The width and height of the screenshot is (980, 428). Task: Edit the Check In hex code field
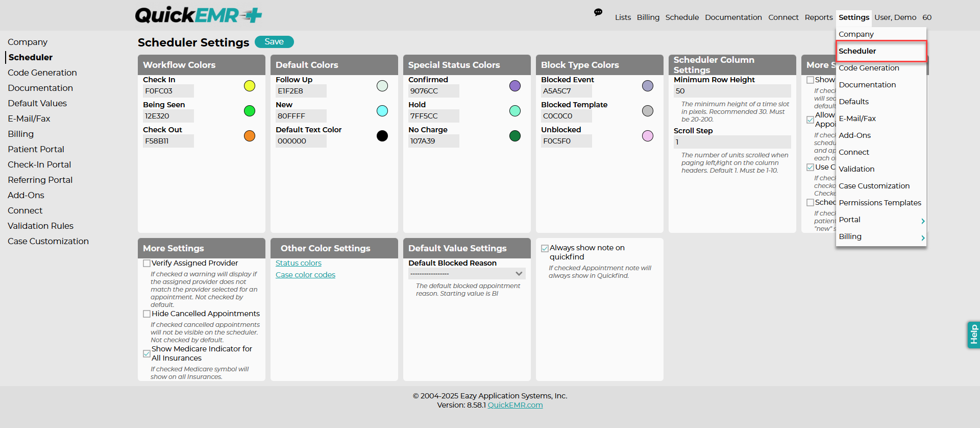(x=168, y=91)
